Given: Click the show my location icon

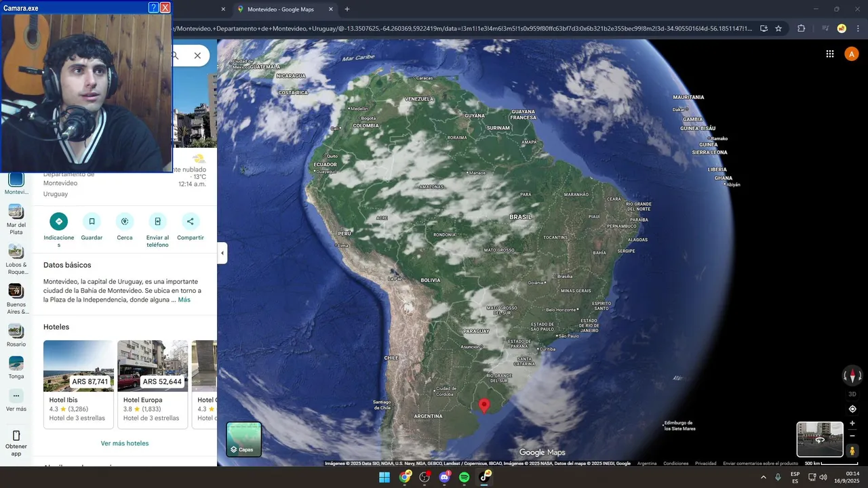Looking at the screenshot, I should click(x=852, y=409).
